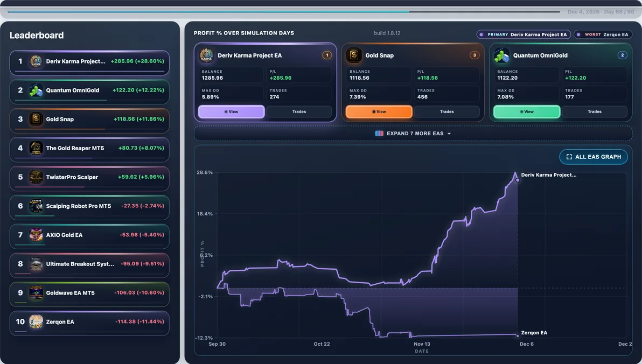The width and height of the screenshot is (642, 364).
Task: Click Zerqon EA leaderboard icon
Action: [36, 322]
